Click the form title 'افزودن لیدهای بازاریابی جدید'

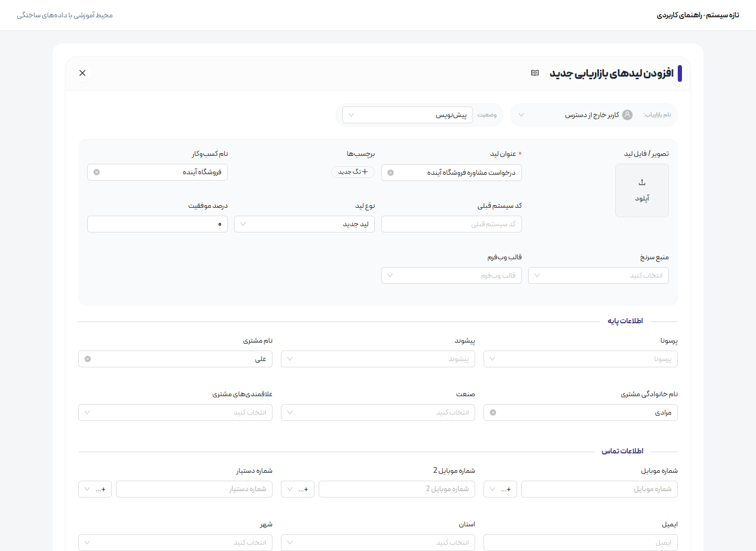click(612, 73)
